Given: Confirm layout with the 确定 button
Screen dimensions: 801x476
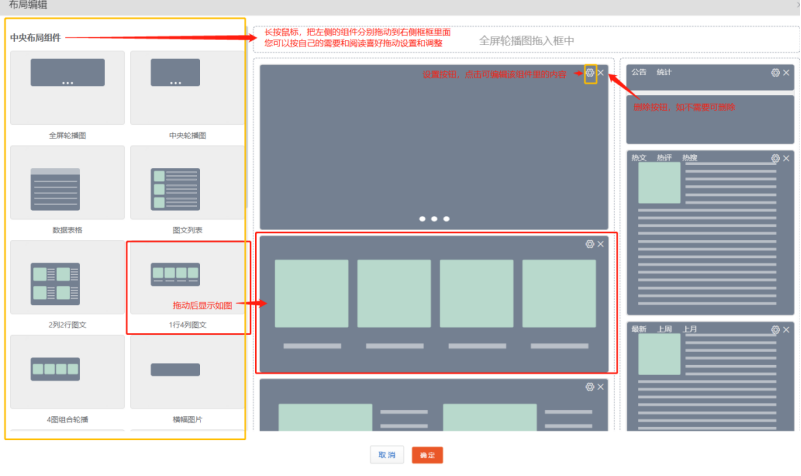Looking at the screenshot, I should (427, 455).
